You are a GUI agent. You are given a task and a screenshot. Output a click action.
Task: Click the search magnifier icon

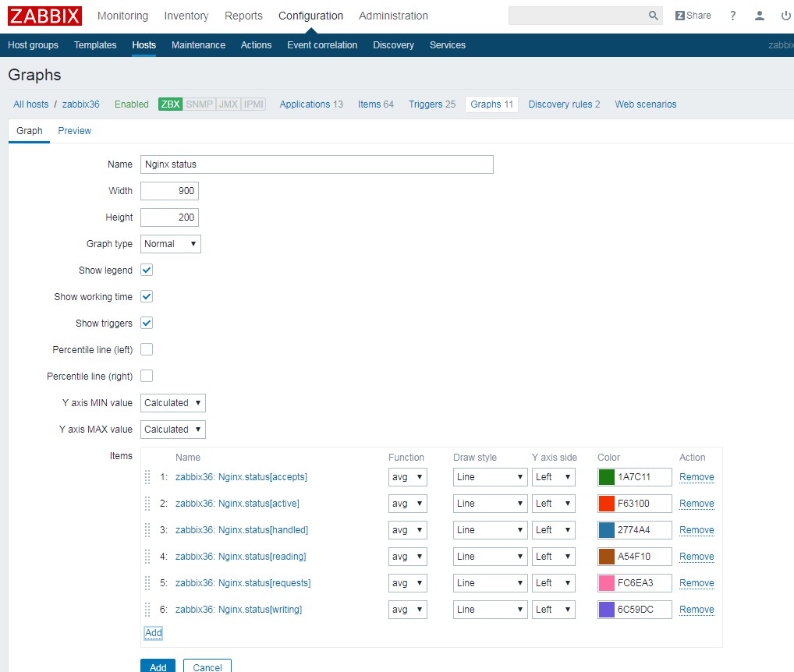pos(653,16)
